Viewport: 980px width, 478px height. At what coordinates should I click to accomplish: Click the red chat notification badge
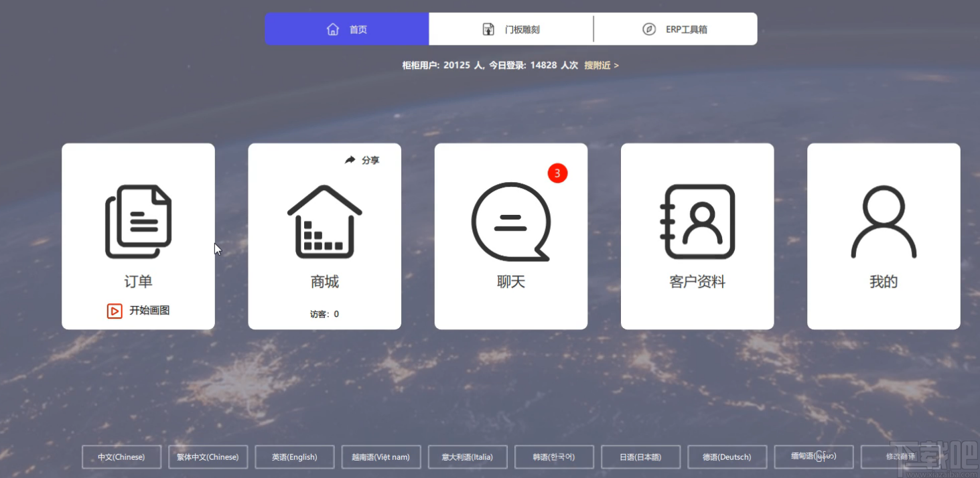(x=557, y=173)
